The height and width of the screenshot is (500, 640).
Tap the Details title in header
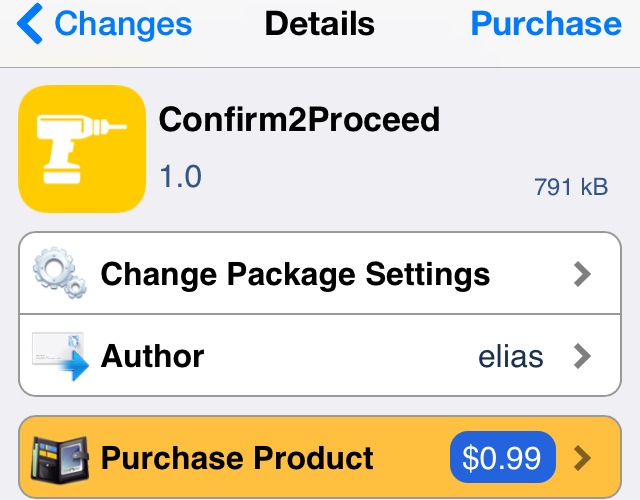[320, 24]
